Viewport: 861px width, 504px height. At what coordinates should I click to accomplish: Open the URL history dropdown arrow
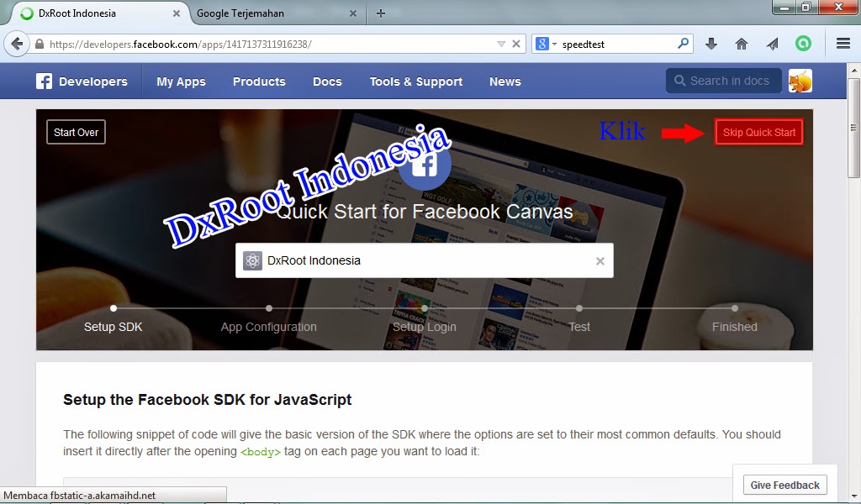click(x=501, y=44)
